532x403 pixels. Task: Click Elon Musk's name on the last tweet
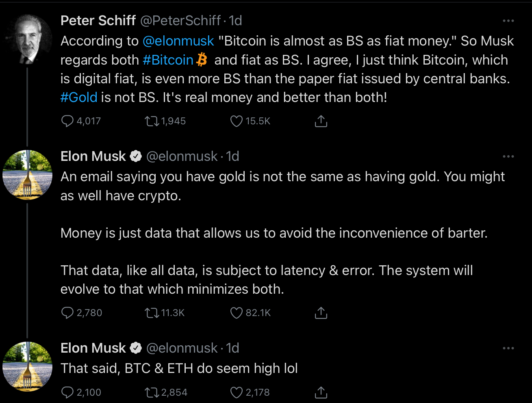pyautogui.click(x=93, y=348)
